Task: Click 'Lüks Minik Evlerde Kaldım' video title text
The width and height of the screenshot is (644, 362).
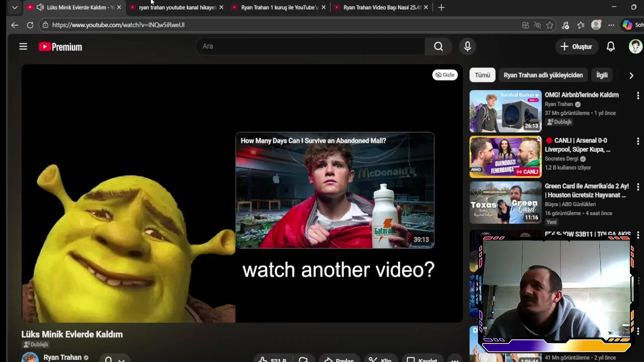Action: coord(72,334)
